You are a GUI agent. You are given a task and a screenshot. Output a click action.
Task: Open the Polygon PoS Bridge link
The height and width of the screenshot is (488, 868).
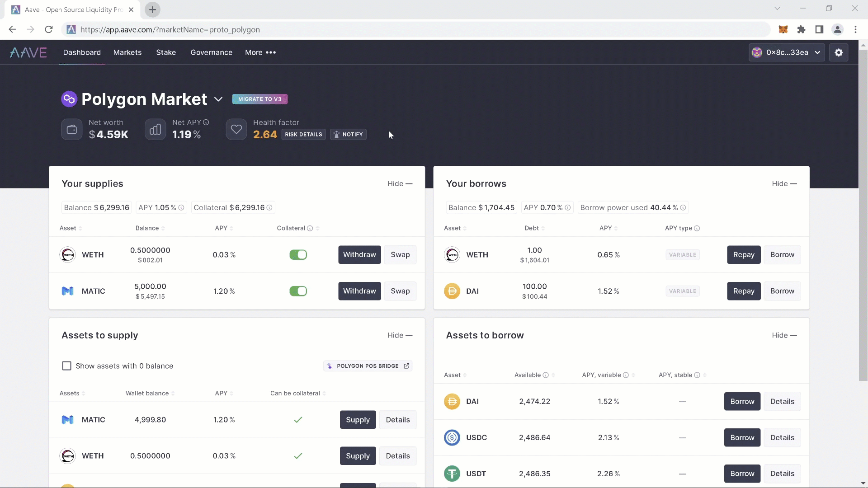pos(368,366)
